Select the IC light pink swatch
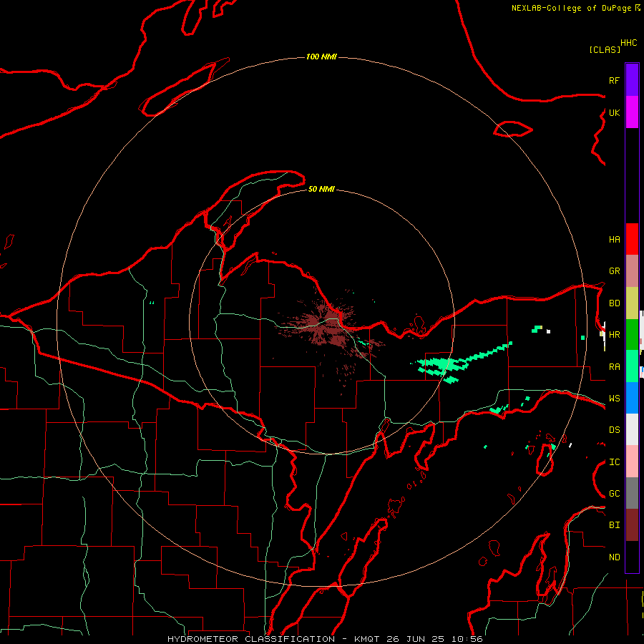Viewport: 644px width, 644px height. [x=632, y=462]
